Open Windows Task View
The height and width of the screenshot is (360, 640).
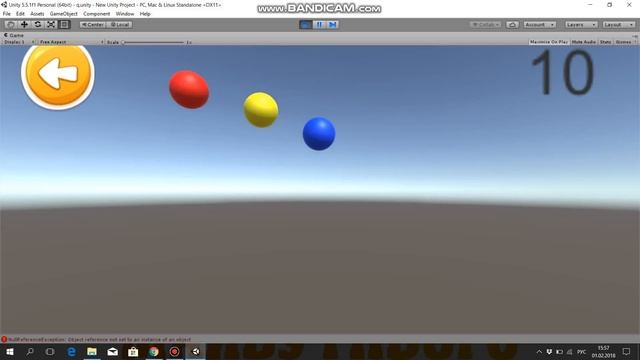(x=50, y=352)
